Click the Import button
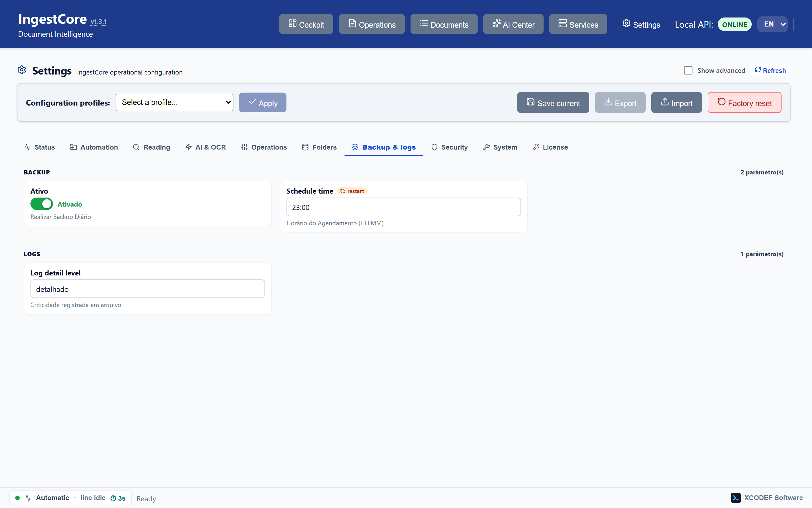The image size is (812, 508). 676,102
